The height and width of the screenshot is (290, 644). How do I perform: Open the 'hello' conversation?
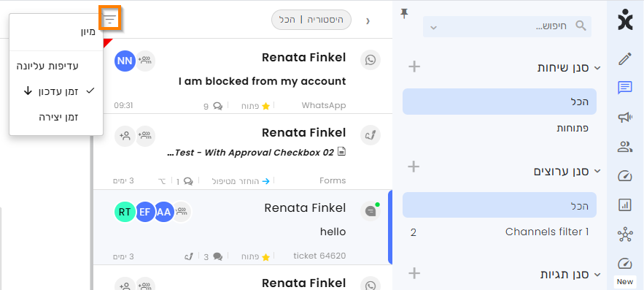[243, 227]
